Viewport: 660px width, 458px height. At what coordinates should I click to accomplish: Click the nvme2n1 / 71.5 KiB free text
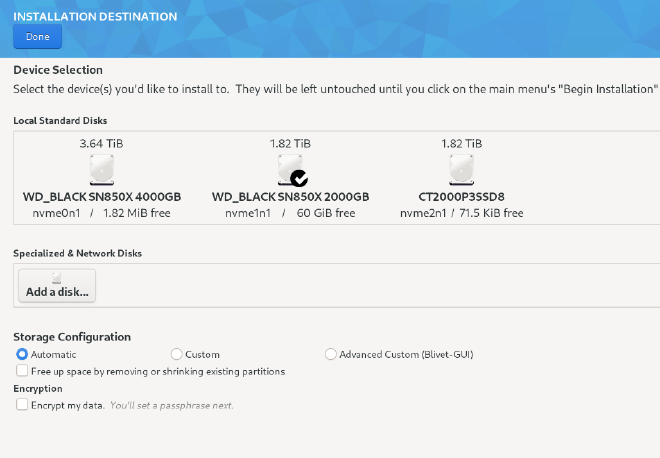[461, 213]
